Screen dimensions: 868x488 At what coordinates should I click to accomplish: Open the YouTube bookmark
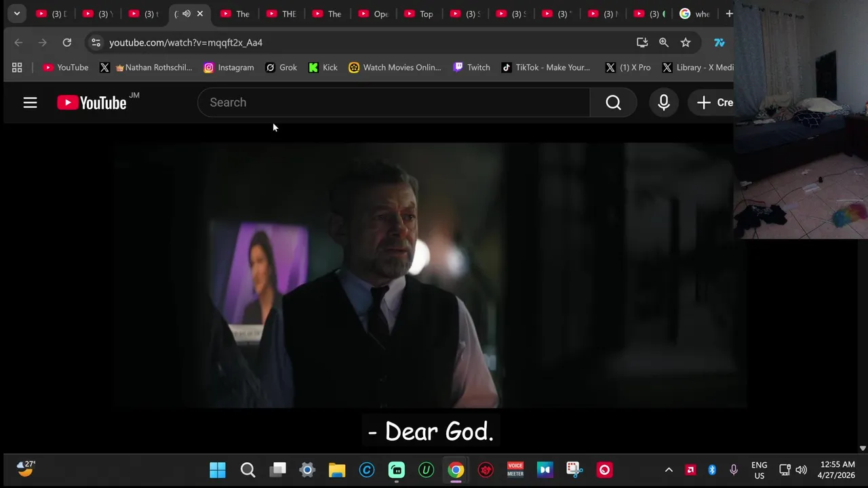pos(66,67)
